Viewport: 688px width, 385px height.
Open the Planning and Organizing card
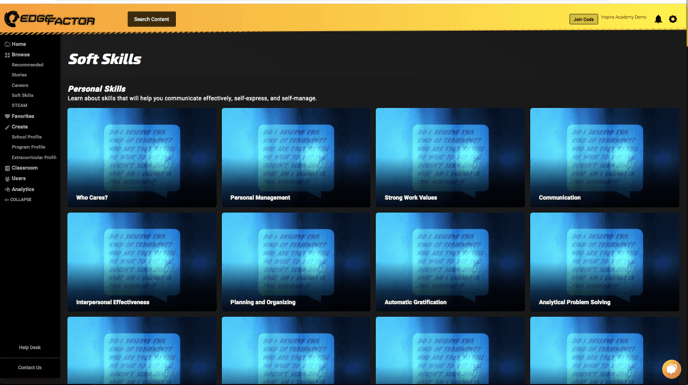296,262
